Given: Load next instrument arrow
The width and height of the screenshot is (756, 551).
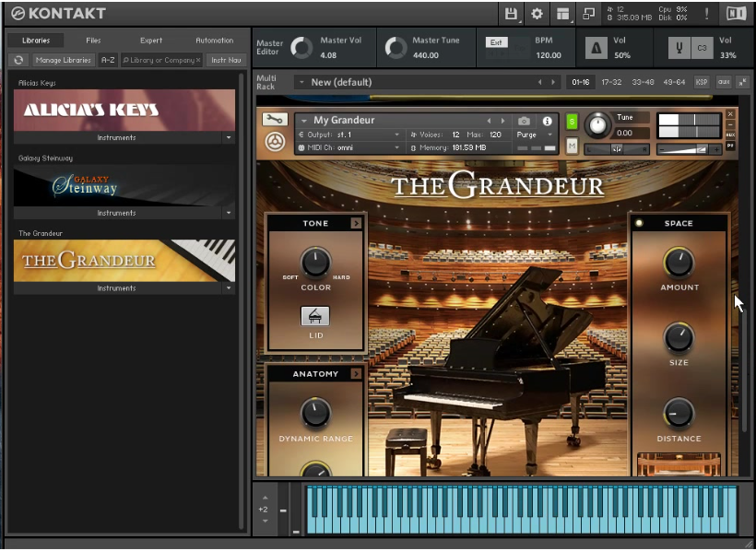Looking at the screenshot, I should (x=502, y=121).
